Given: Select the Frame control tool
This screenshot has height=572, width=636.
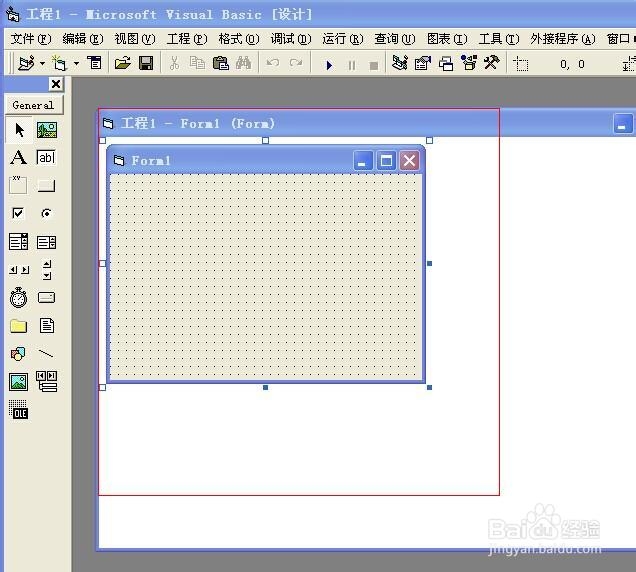Looking at the screenshot, I should [18, 185].
